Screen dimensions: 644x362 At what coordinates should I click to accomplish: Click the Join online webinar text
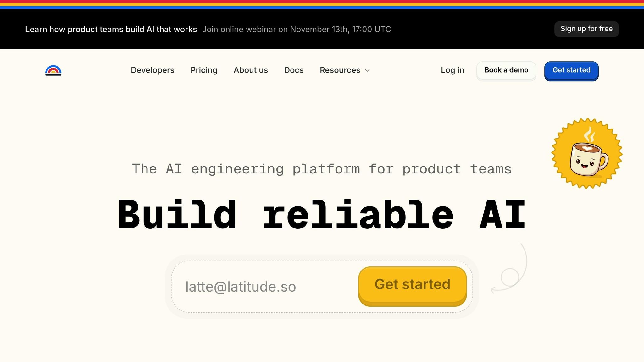[297, 29]
